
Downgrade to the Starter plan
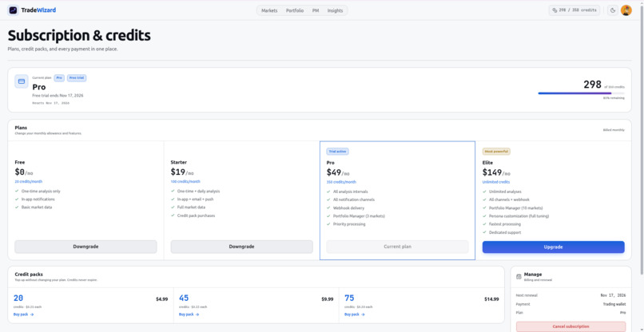[x=241, y=247]
